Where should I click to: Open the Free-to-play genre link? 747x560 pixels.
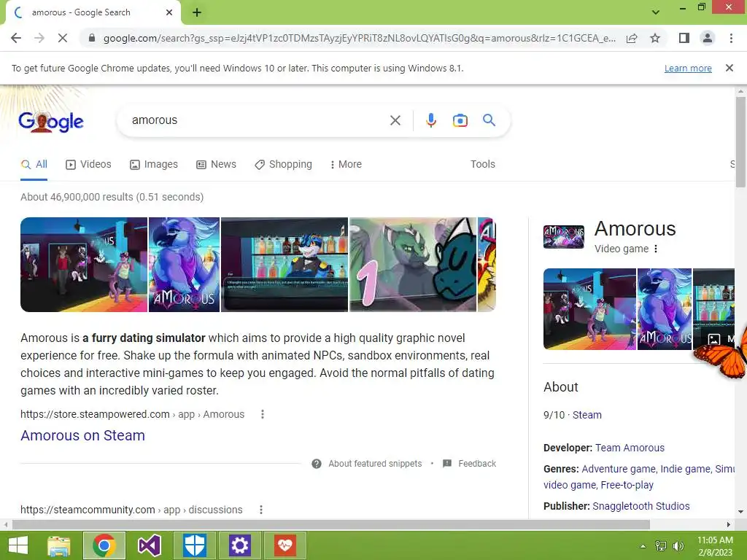pyautogui.click(x=627, y=485)
